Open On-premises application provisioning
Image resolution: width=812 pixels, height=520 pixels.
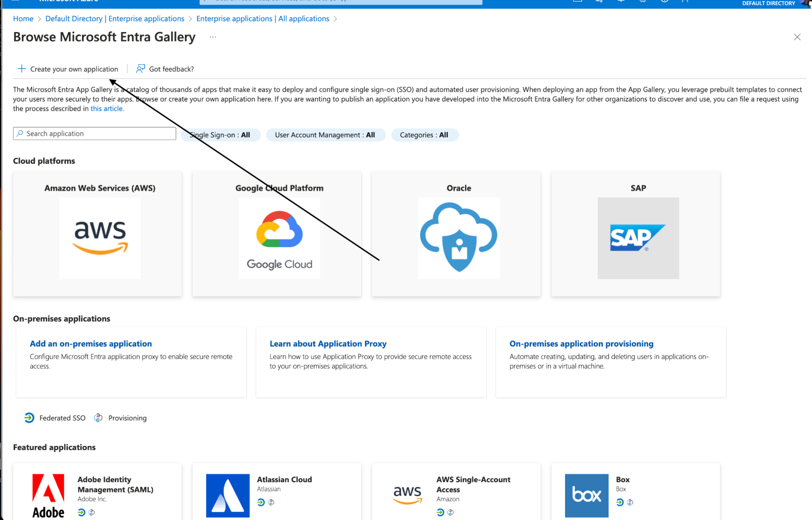pyautogui.click(x=581, y=344)
